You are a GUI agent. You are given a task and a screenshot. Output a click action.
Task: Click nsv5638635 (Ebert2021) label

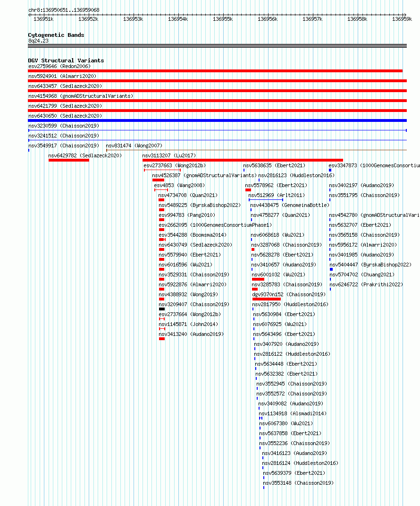pyautogui.click(x=274, y=165)
